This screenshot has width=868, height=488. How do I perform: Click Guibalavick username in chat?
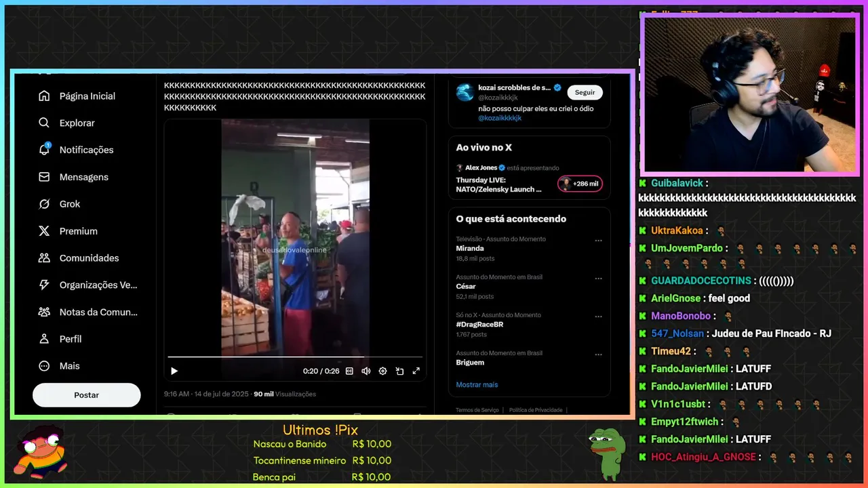[x=677, y=183]
